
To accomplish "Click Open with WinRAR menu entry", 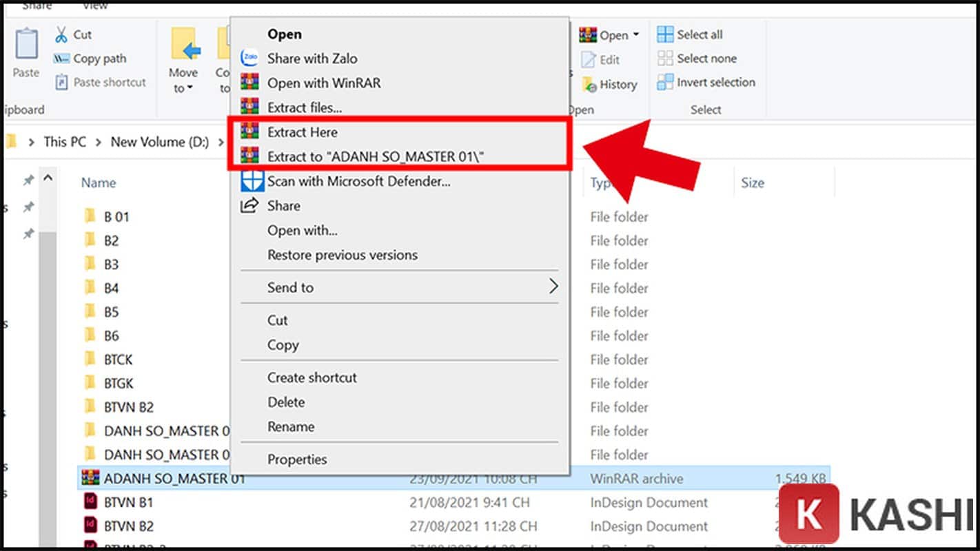I will point(324,83).
